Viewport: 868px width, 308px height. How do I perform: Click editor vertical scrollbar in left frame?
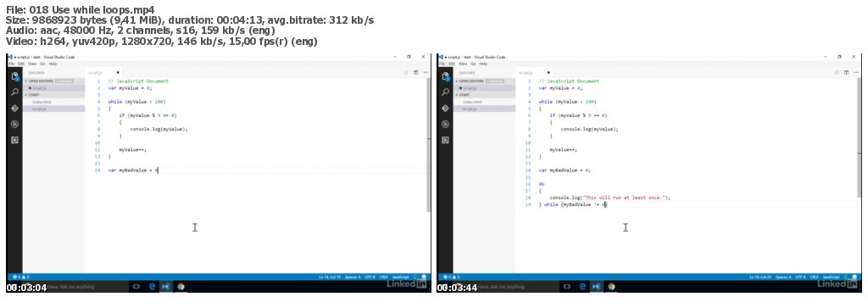[x=428, y=145]
